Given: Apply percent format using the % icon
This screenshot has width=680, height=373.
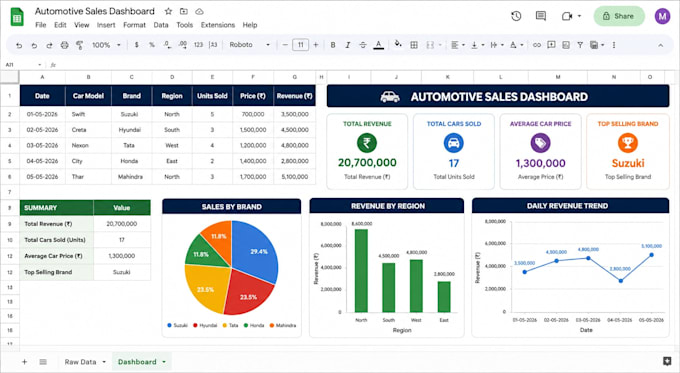Looking at the screenshot, I should pos(152,45).
